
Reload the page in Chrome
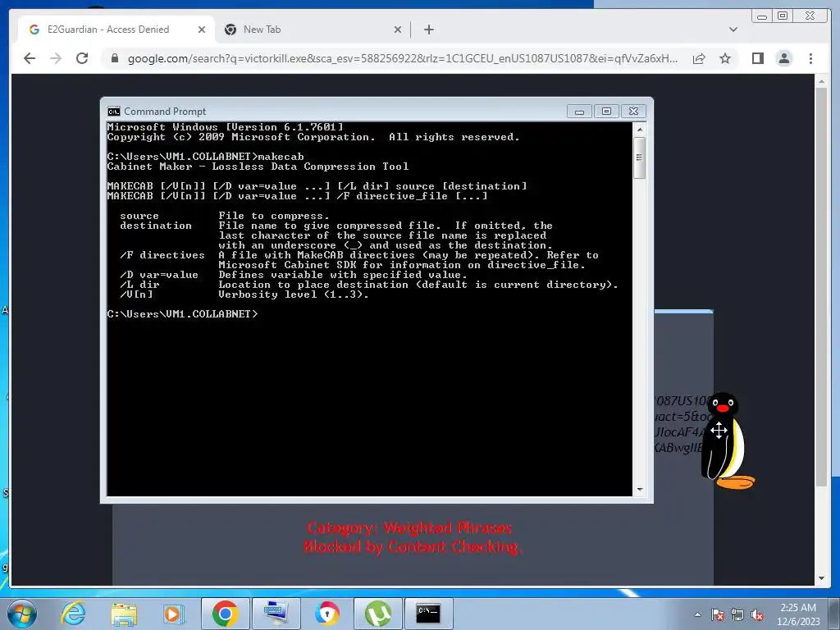point(82,58)
